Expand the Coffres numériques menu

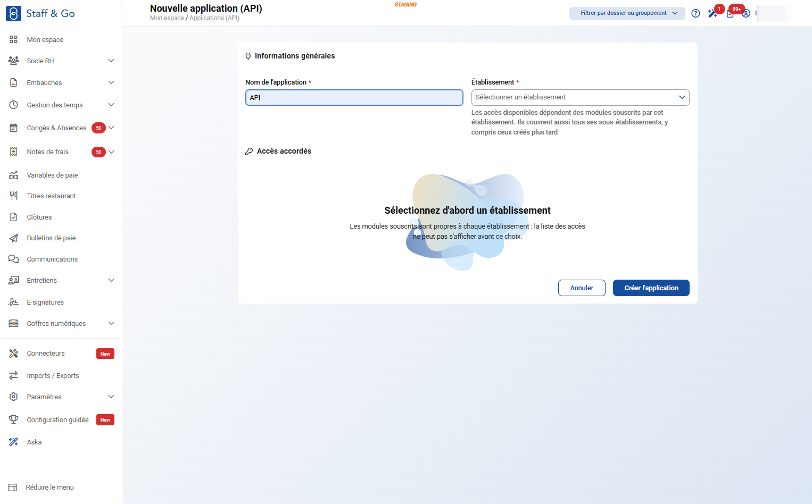coord(111,323)
